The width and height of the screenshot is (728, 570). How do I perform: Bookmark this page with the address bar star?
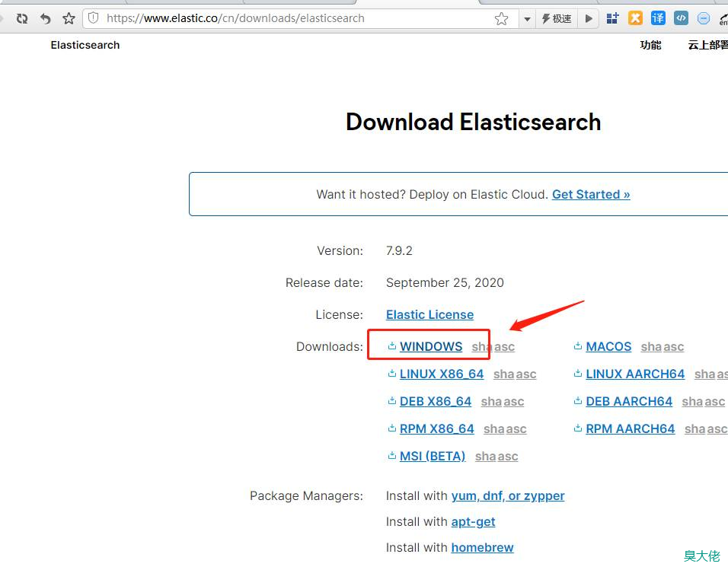coord(501,18)
